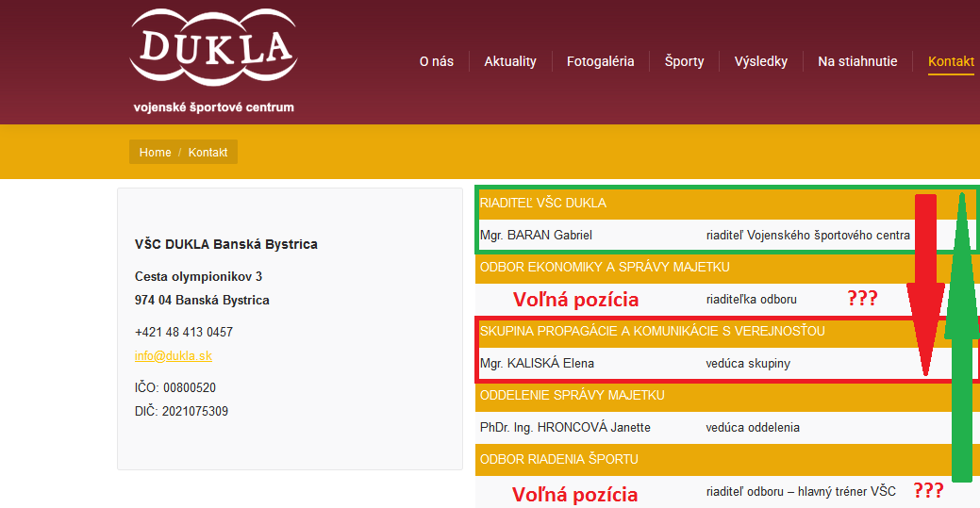The image size is (980, 508).
Task: Open the info@dukla.sk email link
Action: [174, 355]
